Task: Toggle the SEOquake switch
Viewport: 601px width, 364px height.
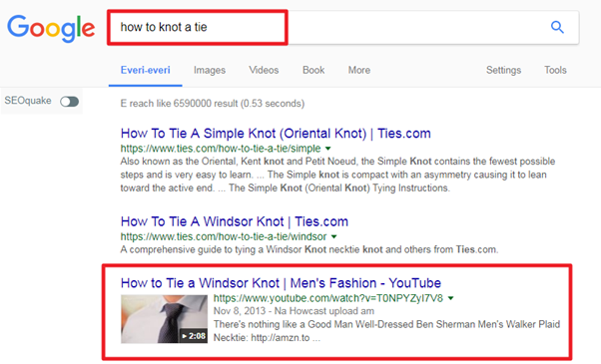Action: [x=69, y=102]
